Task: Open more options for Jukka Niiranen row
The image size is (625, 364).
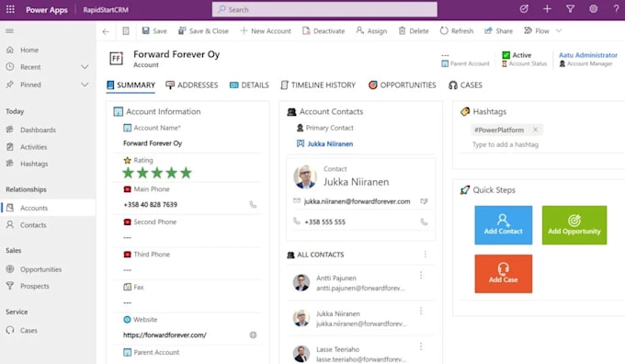Action: tap(421, 311)
